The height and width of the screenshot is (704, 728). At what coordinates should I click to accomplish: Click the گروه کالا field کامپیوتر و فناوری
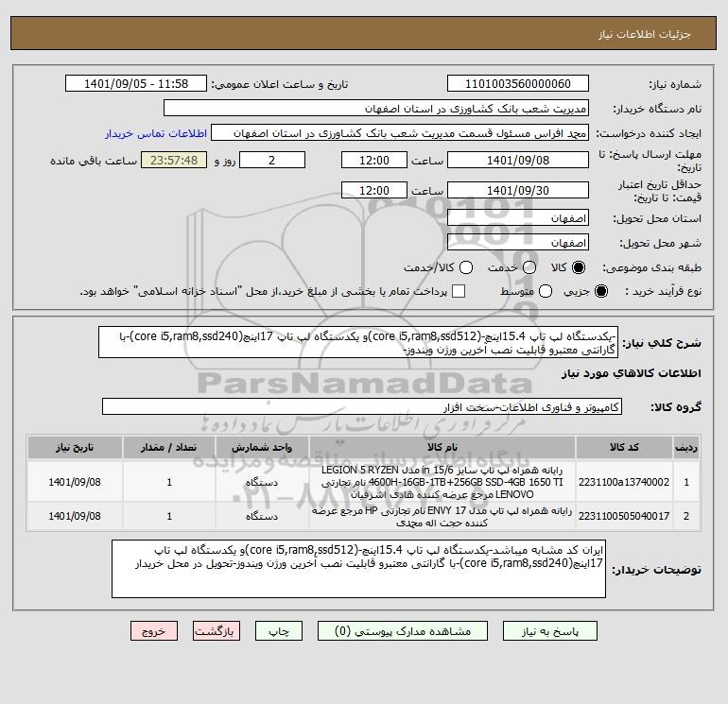tap(362, 407)
